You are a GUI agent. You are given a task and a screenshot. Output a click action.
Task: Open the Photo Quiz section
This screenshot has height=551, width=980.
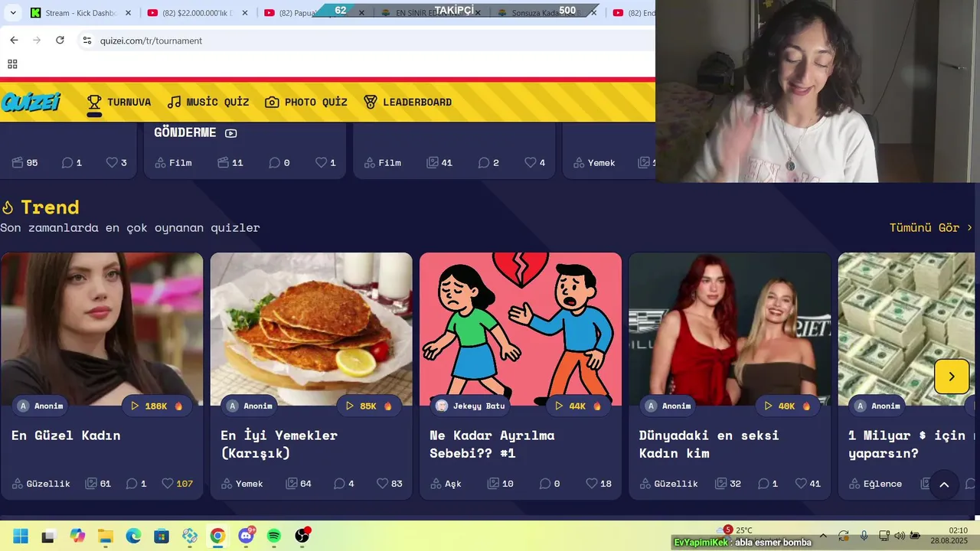pyautogui.click(x=306, y=102)
